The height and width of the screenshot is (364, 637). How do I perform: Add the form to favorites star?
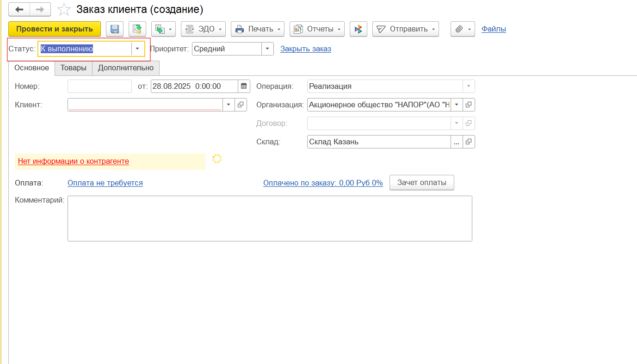pyautogui.click(x=64, y=10)
